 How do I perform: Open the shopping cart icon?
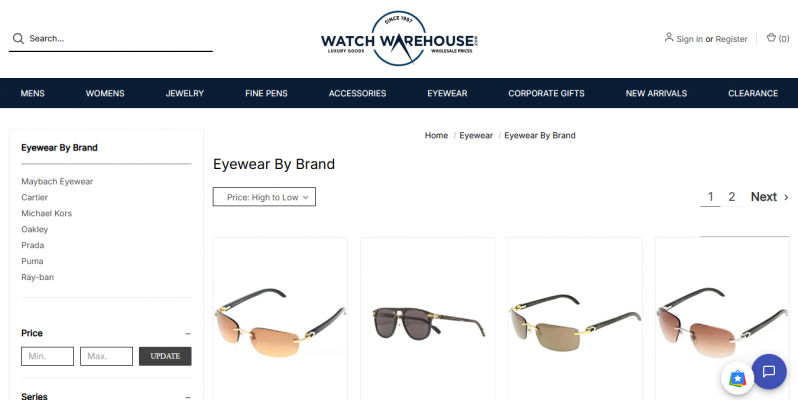point(771,38)
